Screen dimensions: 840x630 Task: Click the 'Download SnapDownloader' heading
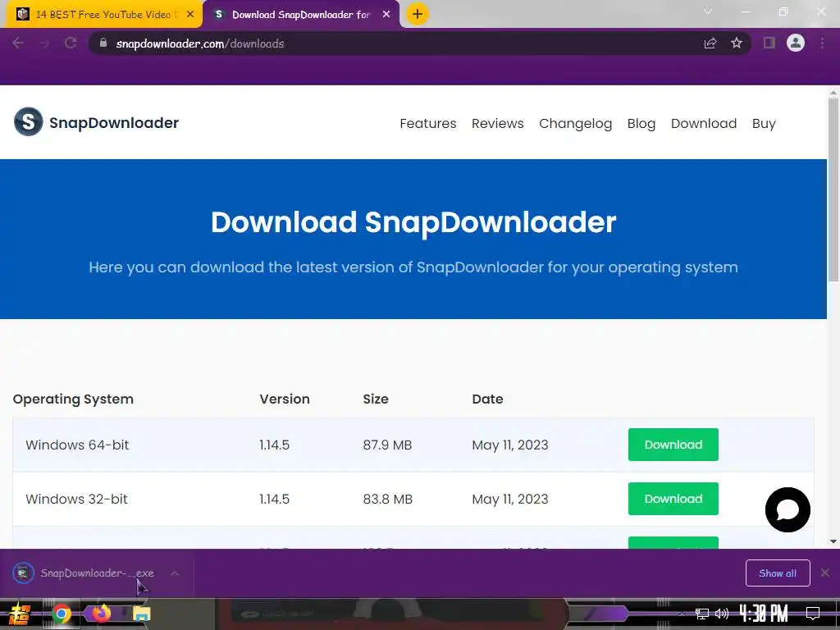[413, 221]
